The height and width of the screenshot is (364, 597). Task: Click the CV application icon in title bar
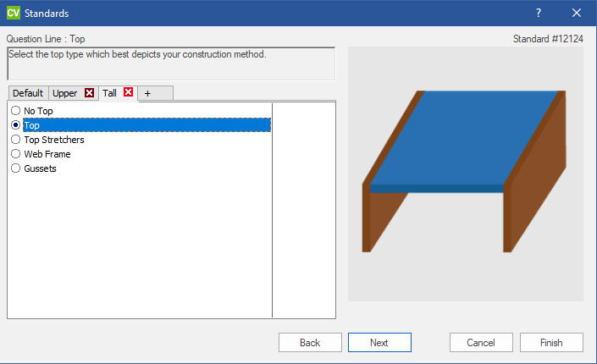13,13
